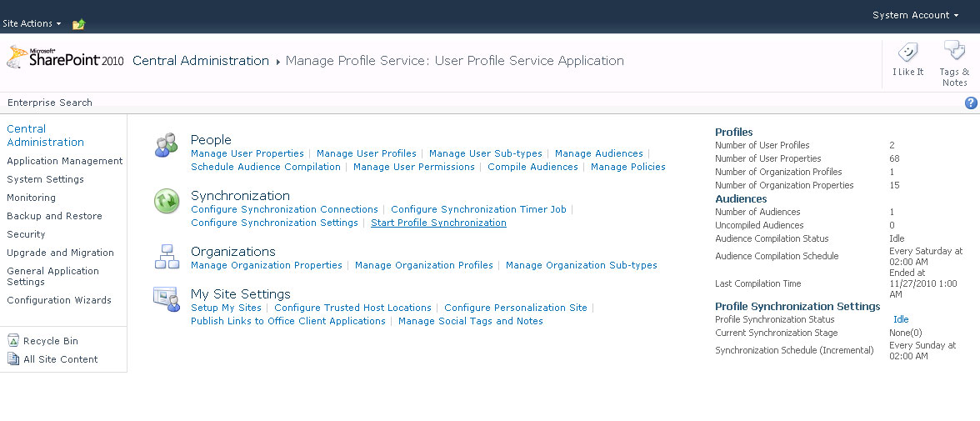This screenshot has width=980, height=421.
Task: Click the Synchronization Schedule (Incremental) label
Action: click(794, 350)
